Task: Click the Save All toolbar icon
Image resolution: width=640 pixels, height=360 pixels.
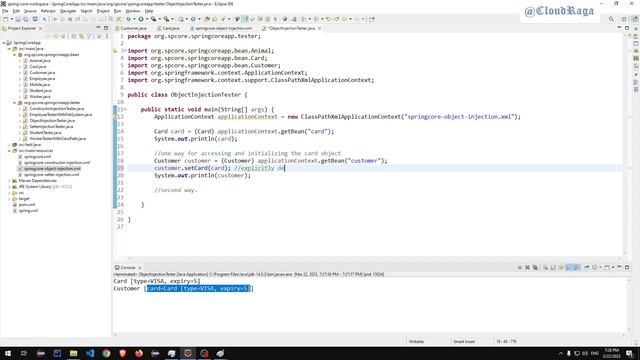Action: click(26, 19)
